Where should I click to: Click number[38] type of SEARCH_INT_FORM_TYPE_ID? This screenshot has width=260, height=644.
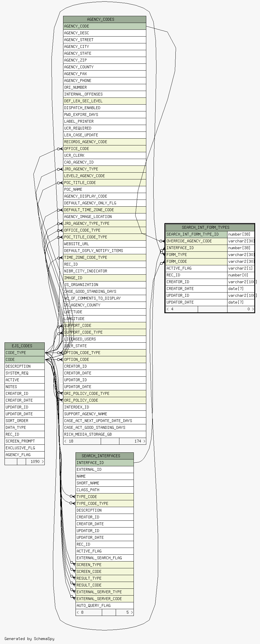point(241,234)
